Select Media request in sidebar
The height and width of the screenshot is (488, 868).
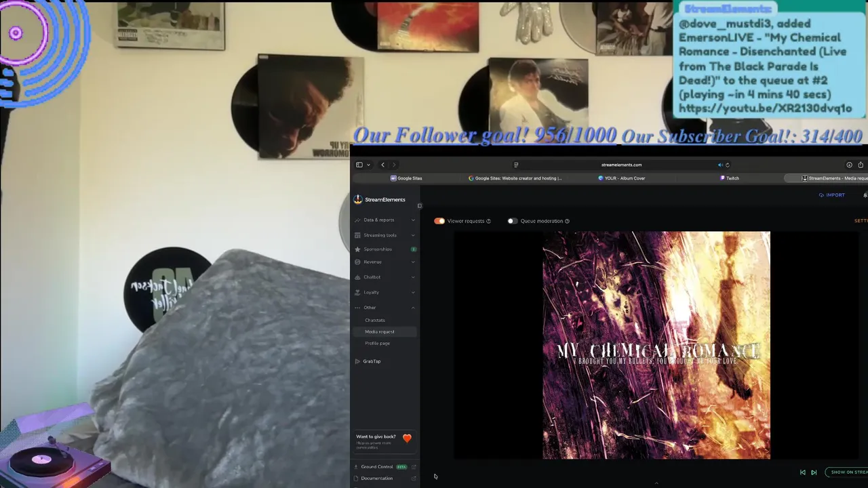click(384, 331)
